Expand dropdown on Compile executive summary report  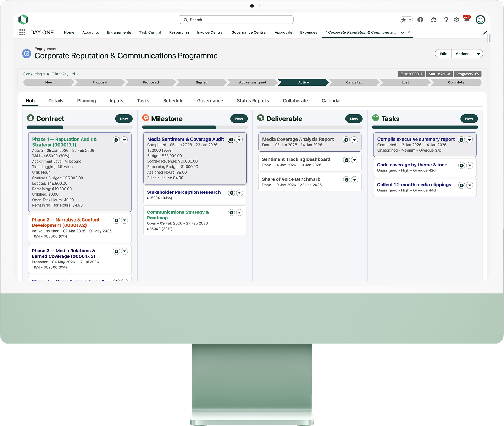[x=469, y=140]
